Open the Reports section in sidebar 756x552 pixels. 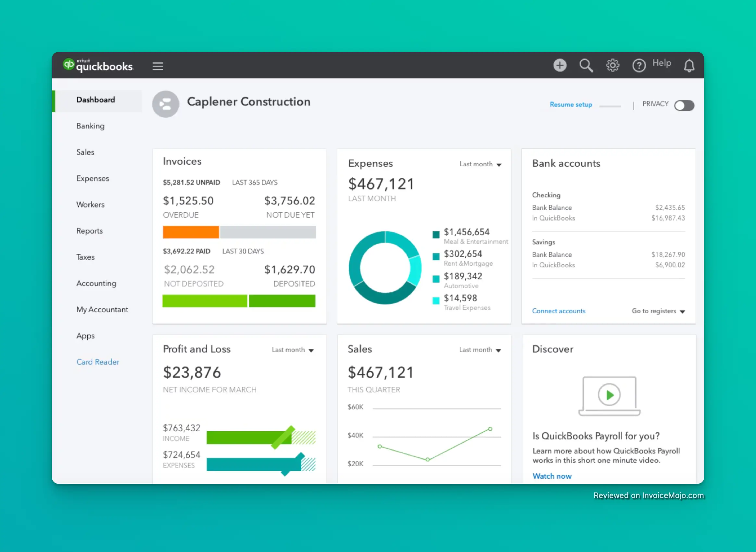[x=89, y=231]
